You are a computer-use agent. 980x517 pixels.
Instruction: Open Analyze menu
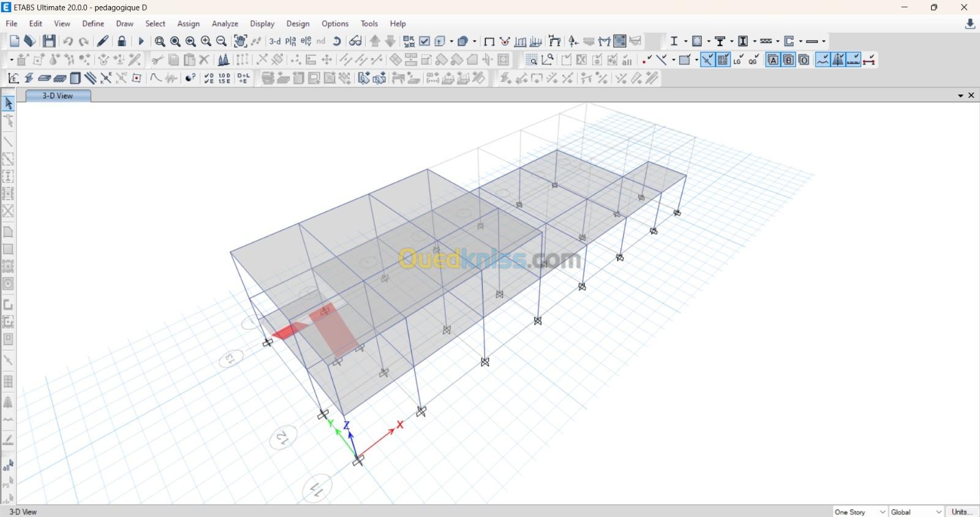coord(225,23)
